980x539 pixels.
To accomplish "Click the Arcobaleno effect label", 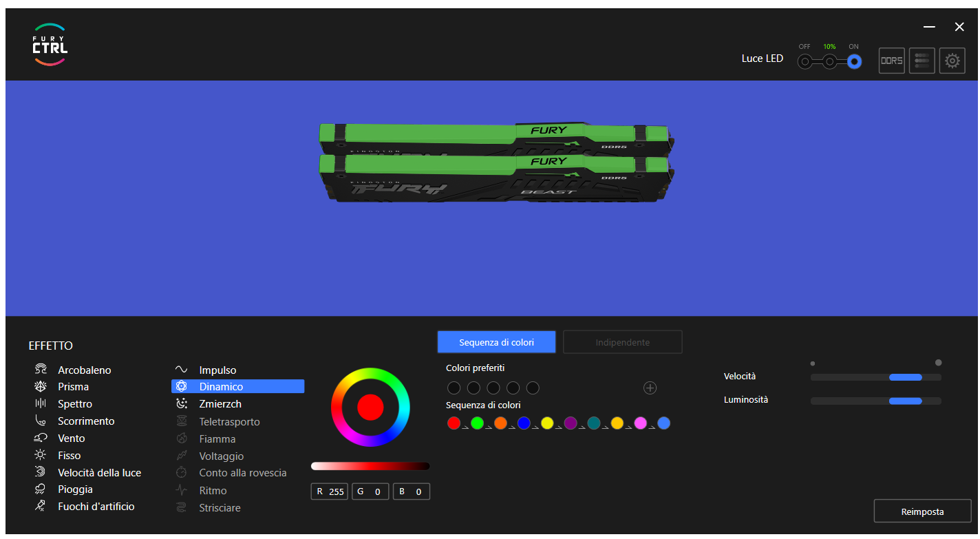I will [x=85, y=370].
